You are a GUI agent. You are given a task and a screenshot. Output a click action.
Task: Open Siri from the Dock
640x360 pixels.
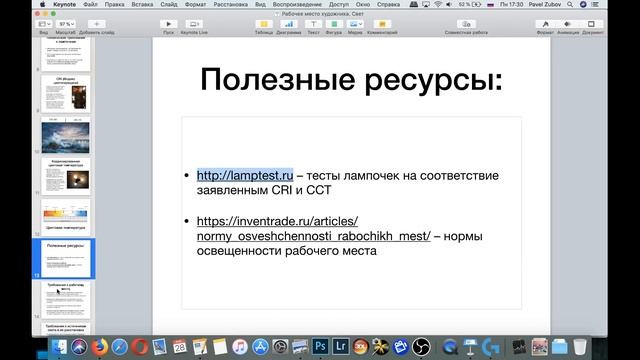pos(79,347)
